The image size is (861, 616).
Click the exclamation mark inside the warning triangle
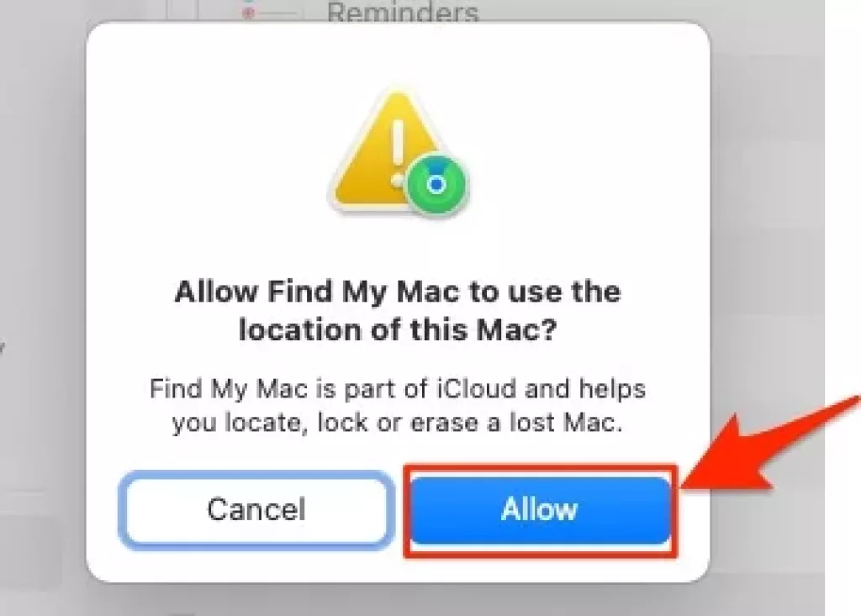(398, 153)
